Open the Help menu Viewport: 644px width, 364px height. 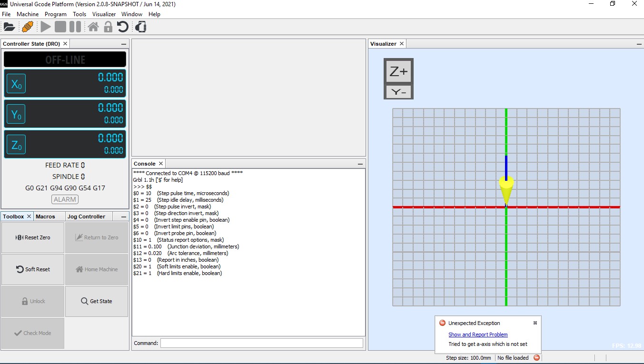pos(154,14)
